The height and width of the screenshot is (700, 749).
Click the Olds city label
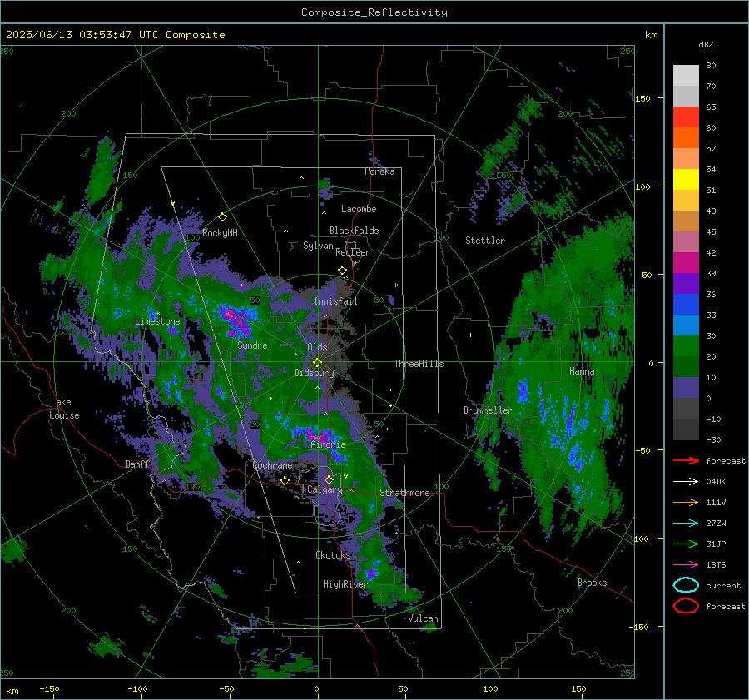point(317,347)
